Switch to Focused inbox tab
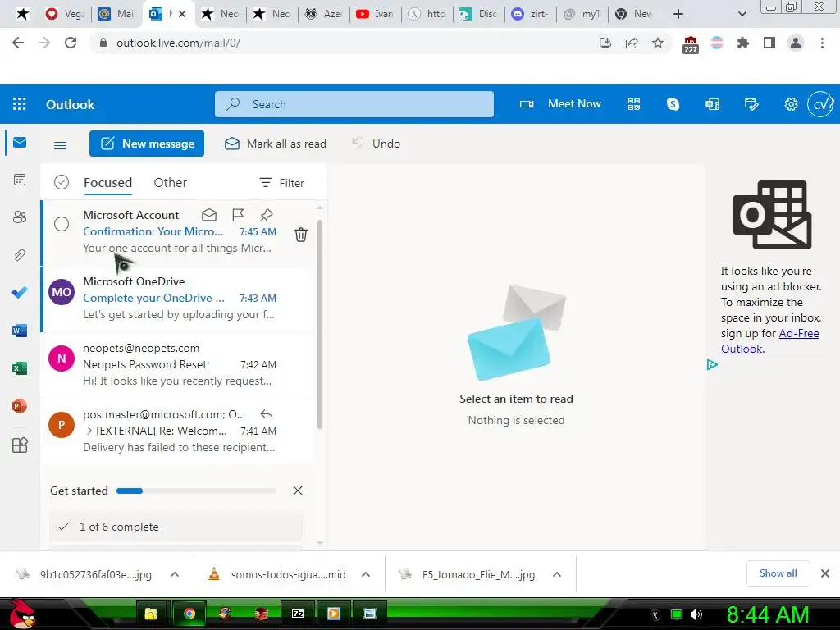 (x=107, y=183)
